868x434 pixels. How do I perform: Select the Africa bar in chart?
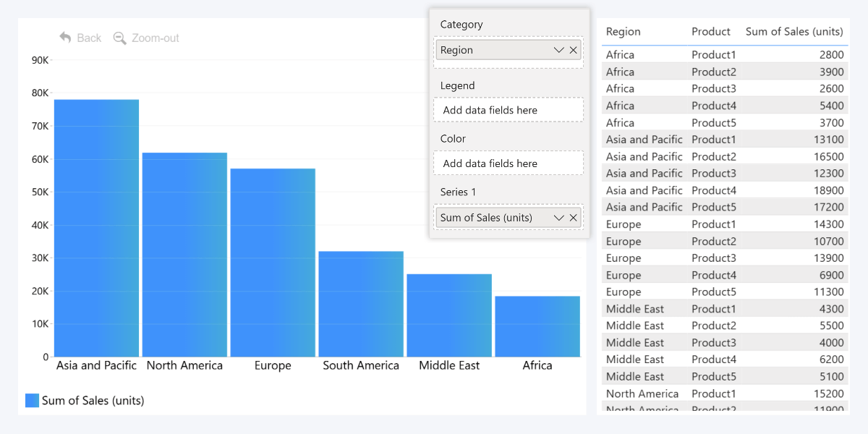pyautogui.click(x=537, y=326)
